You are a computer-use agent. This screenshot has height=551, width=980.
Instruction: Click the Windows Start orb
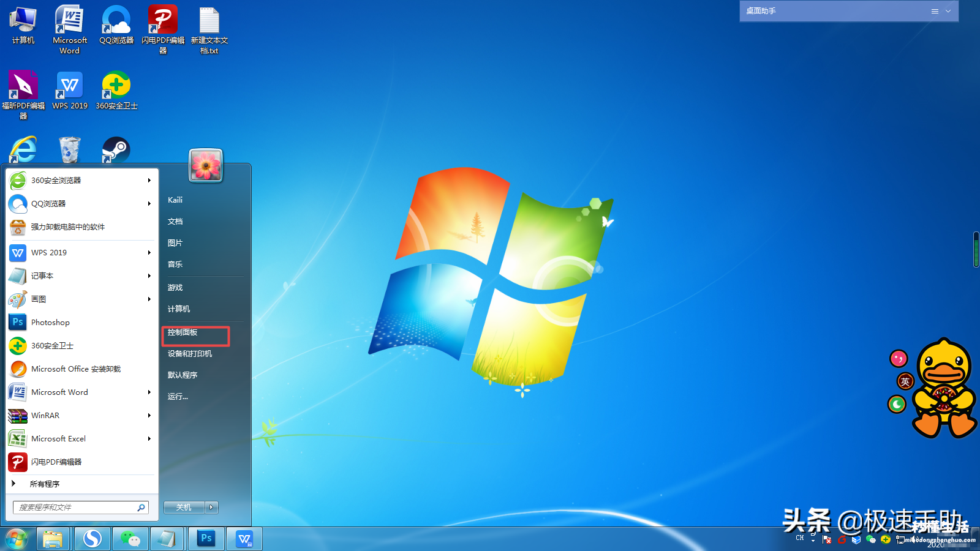17,539
